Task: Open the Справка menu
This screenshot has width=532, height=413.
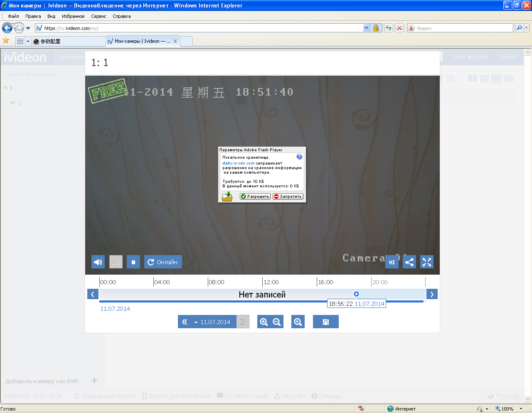Action: click(x=122, y=16)
